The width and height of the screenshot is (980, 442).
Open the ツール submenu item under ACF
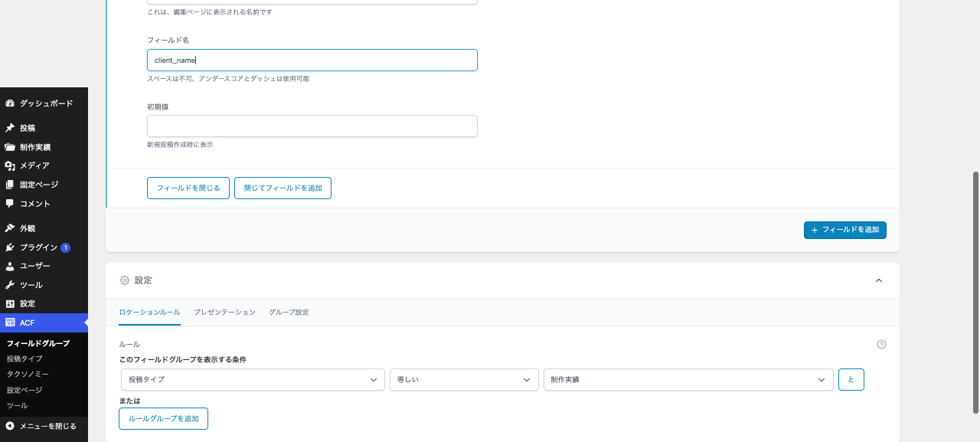[x=17, y=405]
